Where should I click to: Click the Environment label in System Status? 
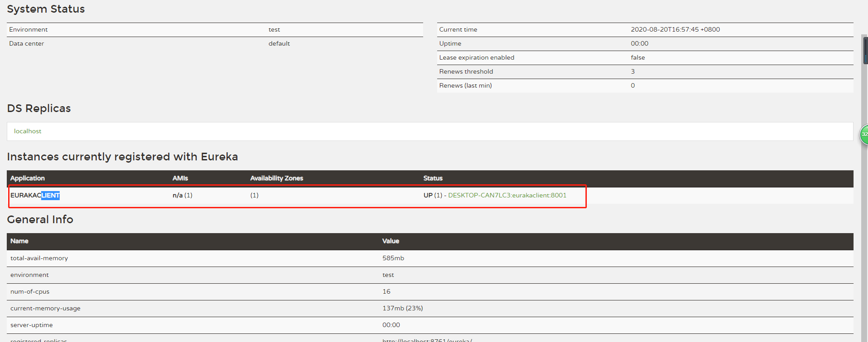click(x=28, y=29)
